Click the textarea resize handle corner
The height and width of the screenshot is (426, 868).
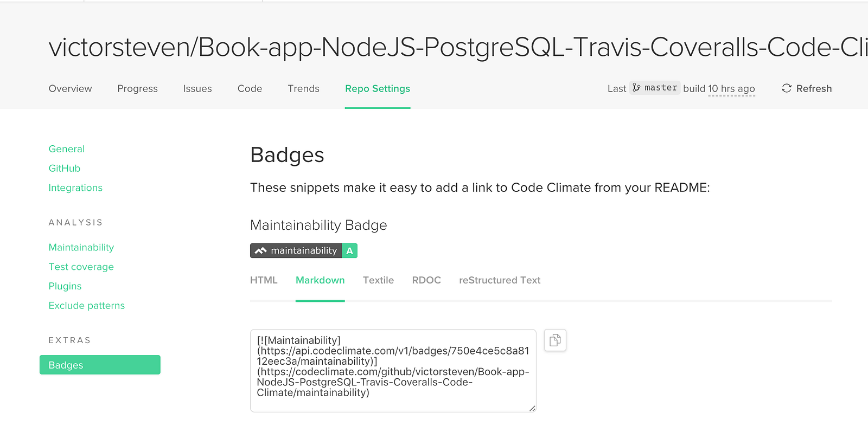click(532, 408)
